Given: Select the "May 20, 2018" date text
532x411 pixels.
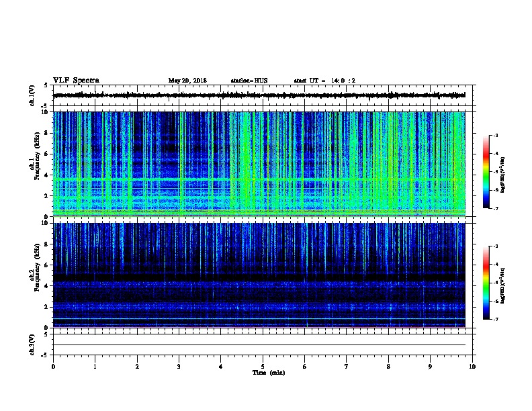Looking at the screenshot, I should click(x=187, y=81).
